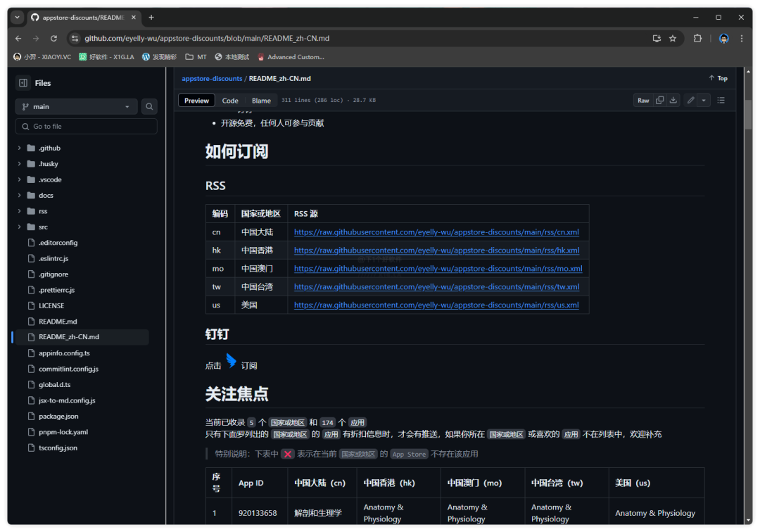Open more edit options dropdown arrow

pos(704,101)
